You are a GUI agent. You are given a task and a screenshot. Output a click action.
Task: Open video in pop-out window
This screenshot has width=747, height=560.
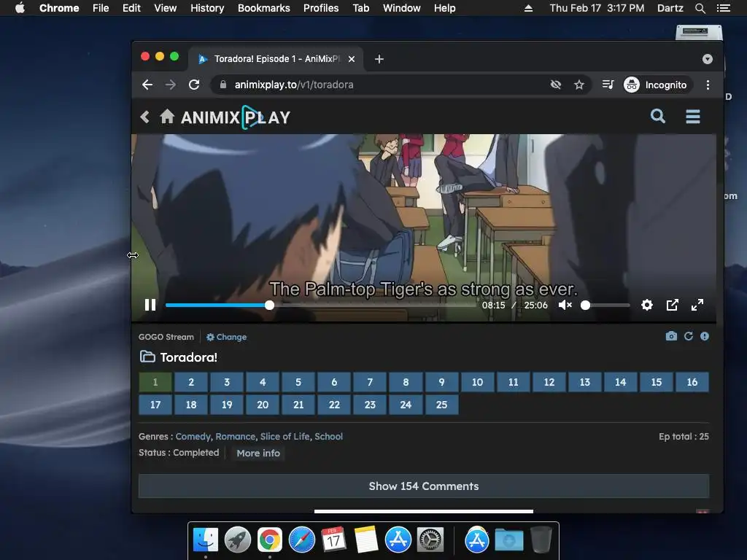(672, 305)
